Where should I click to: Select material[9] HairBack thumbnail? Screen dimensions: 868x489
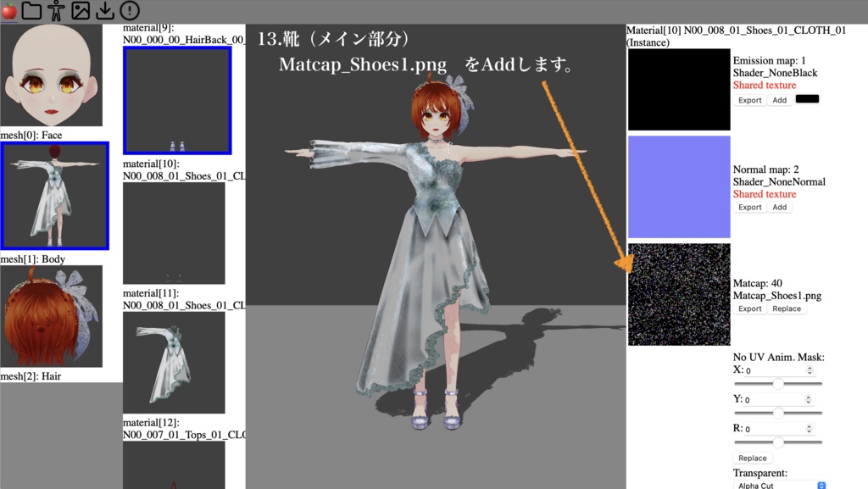click(177, 100)
